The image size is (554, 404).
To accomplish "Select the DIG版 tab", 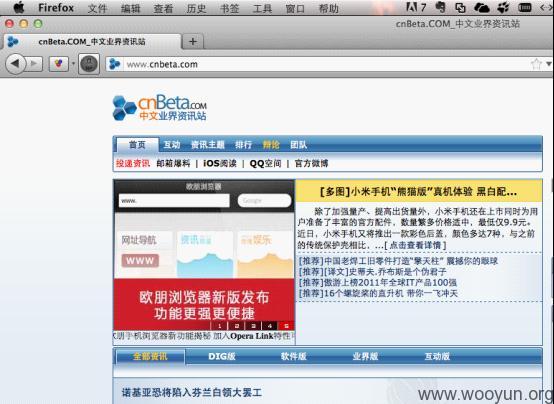I will [x=222, y=356].
